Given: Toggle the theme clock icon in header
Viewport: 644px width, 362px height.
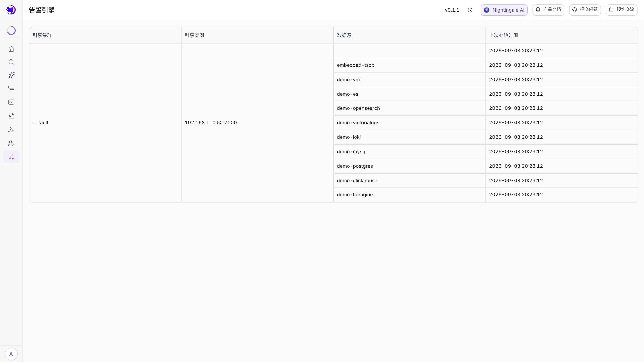Looking at the screenshot, I should pyautogui.click(x=470, y=10).
